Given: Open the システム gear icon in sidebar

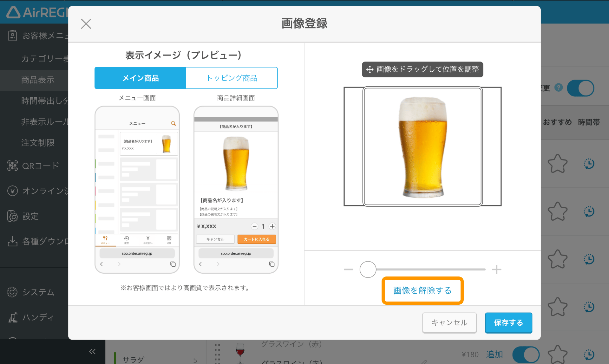Looking at the screenshot, I should point(12,292).
